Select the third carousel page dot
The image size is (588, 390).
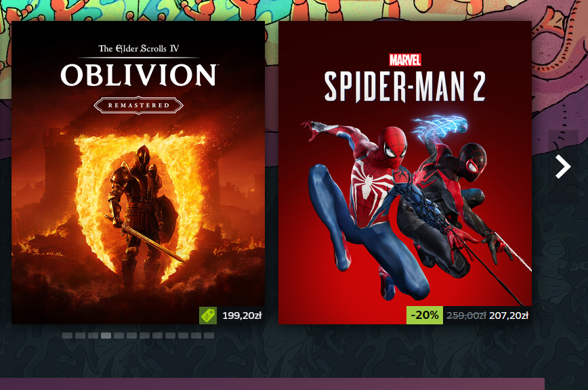[x=93, y=335]
